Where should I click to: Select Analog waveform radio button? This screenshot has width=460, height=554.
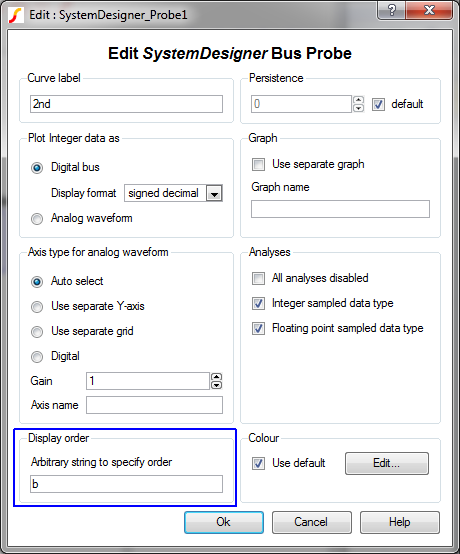37,219
